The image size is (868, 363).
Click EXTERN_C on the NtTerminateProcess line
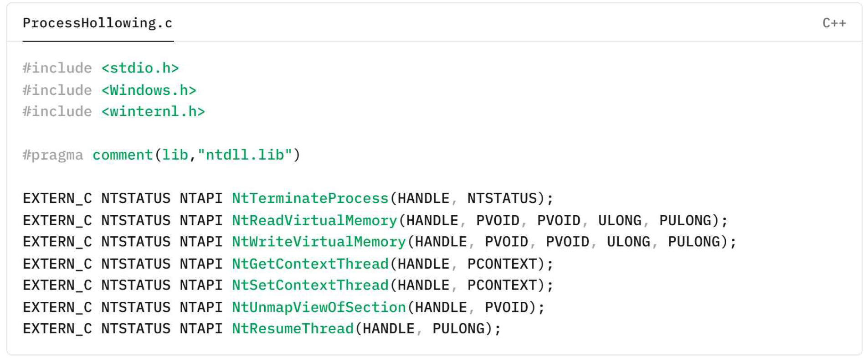(57, 199)
